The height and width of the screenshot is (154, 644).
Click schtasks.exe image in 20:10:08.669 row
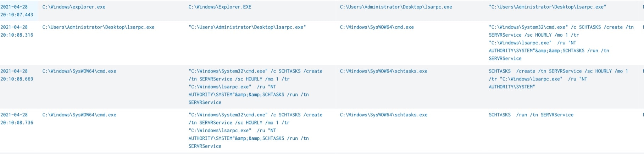pyautogui.click(x=383, y=71)
